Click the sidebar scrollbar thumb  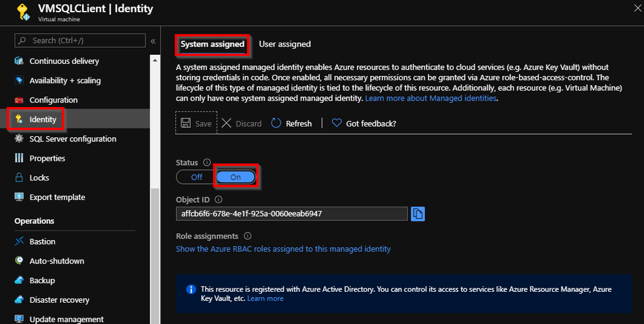pyautogui.click(x=155, y=256)
